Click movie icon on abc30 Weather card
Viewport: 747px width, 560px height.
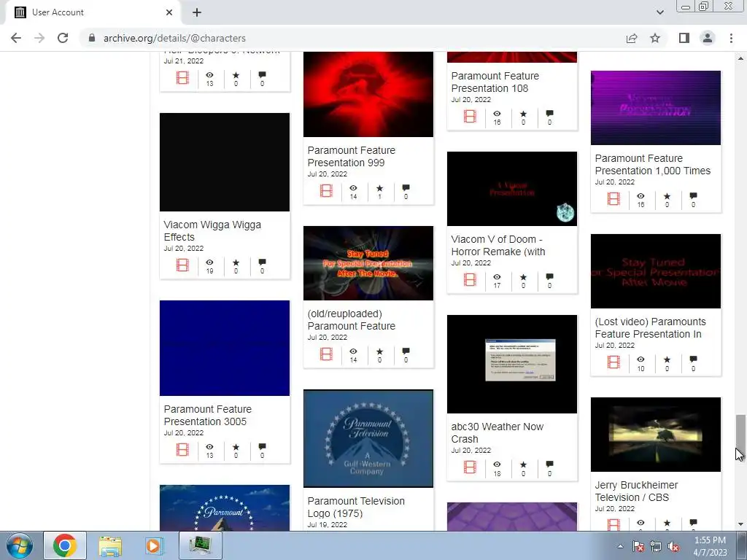click(470, 467)
